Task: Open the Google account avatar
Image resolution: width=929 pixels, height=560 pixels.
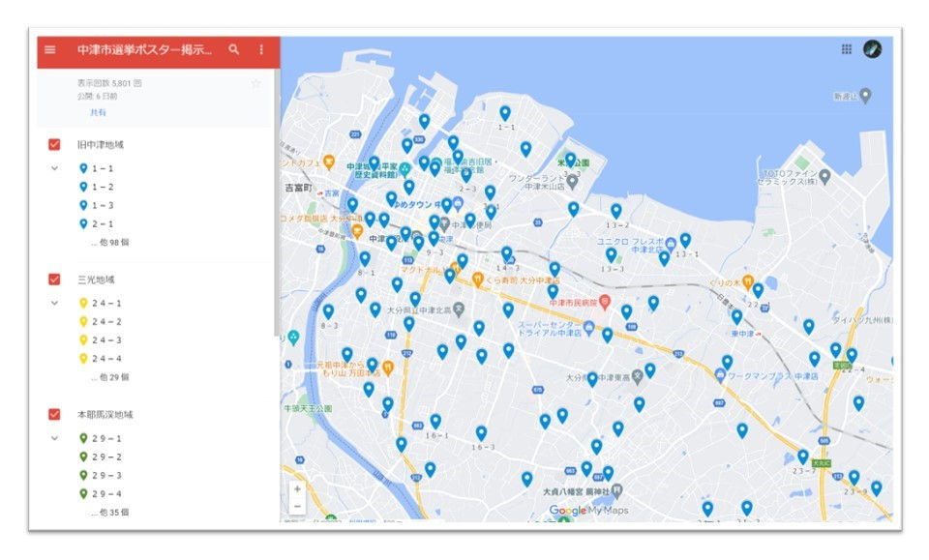Action: pos(872,49)
